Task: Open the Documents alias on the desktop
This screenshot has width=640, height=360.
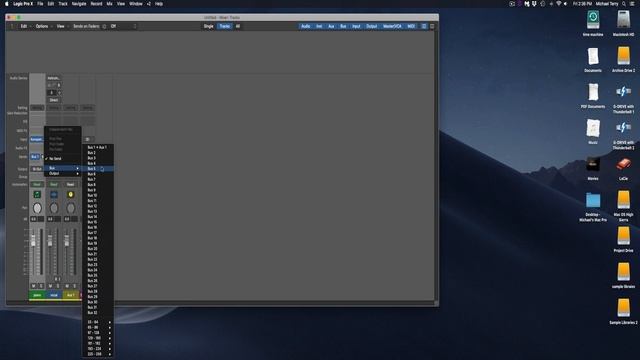Action: pyautogui.click(x=593, y=56)
